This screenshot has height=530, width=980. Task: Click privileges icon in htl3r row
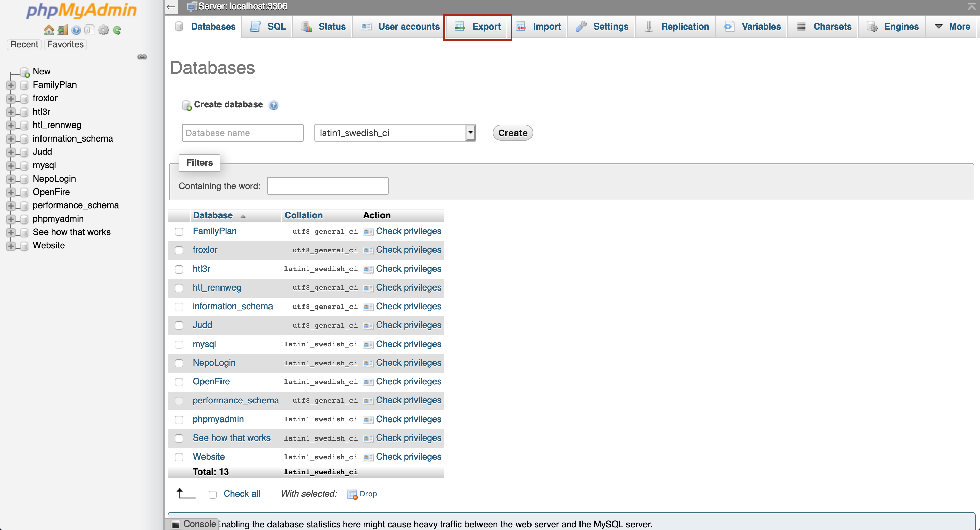pos(368,269)
